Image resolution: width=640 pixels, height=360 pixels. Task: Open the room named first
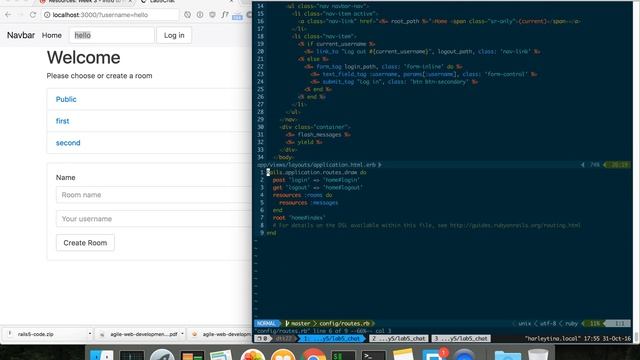pyautogui.click(x=62, y=121)
